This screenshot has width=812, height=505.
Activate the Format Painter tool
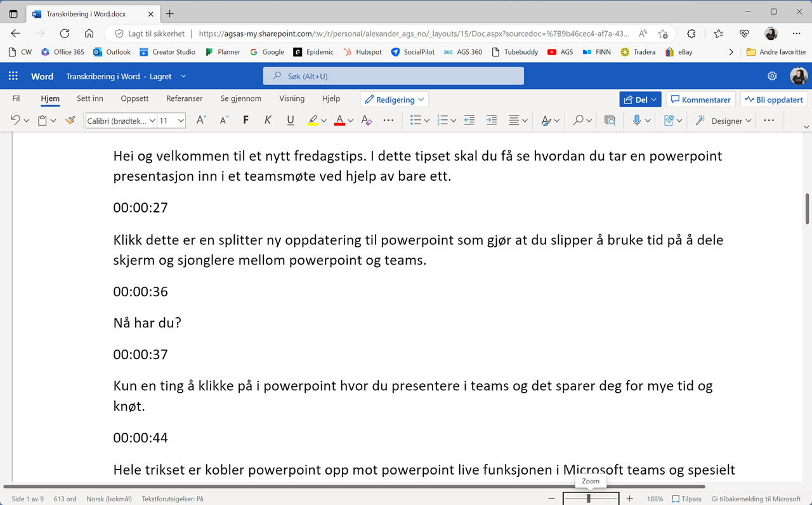(x=70, y=120)
